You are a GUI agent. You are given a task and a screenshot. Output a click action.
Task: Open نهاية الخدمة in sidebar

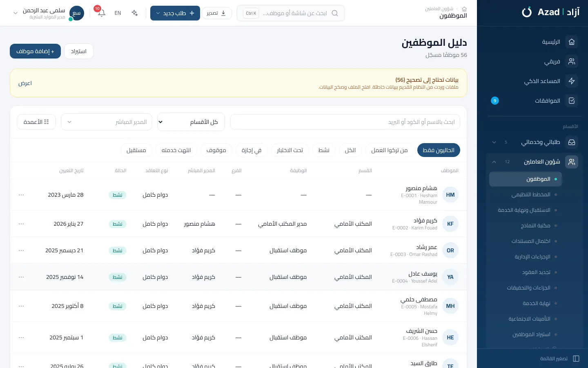point(537,303)
